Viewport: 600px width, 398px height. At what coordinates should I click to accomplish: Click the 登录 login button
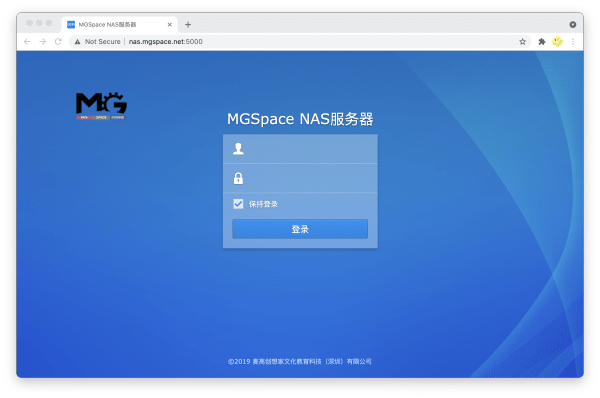300,229
